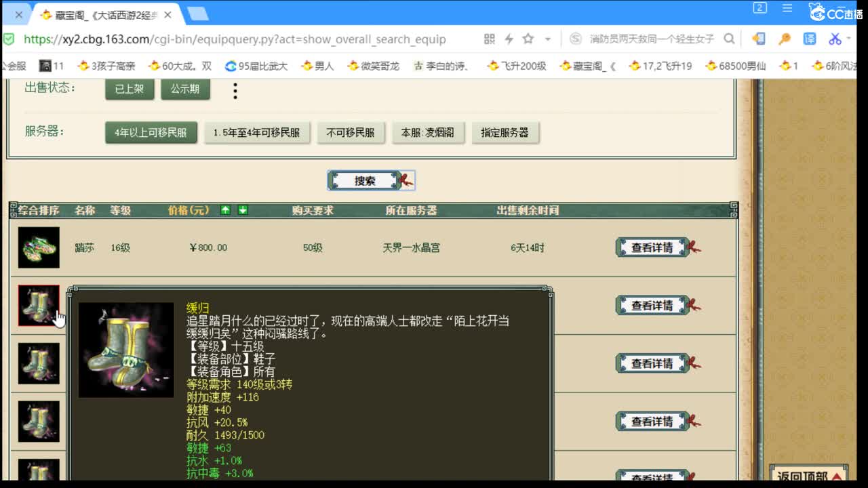This screenshot has width=868, height=488.
Task: Click the translate (译) extension icon
Action: (x=810, y=39)
